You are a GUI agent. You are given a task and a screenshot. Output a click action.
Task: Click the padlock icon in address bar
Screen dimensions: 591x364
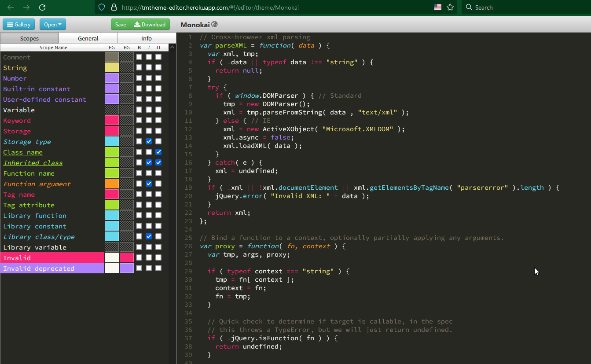pyautogui.click(x=114, y=7)
